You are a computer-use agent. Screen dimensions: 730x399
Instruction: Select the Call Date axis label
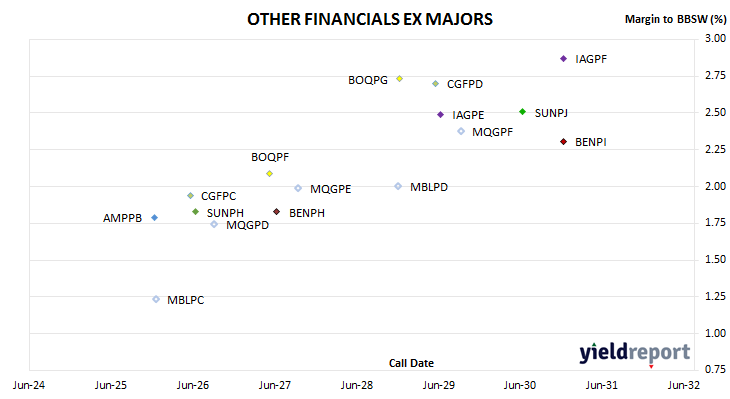pos(411,363)
